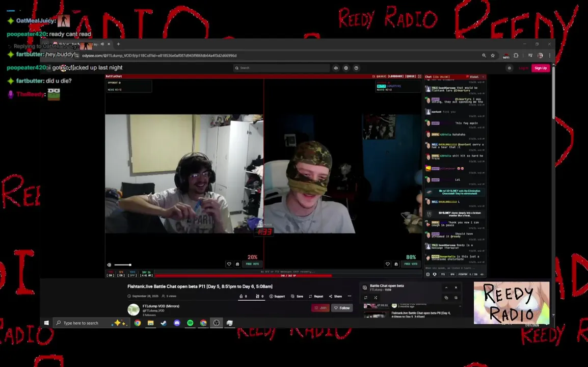Toggle playlist loop icon

click(366, 298)
